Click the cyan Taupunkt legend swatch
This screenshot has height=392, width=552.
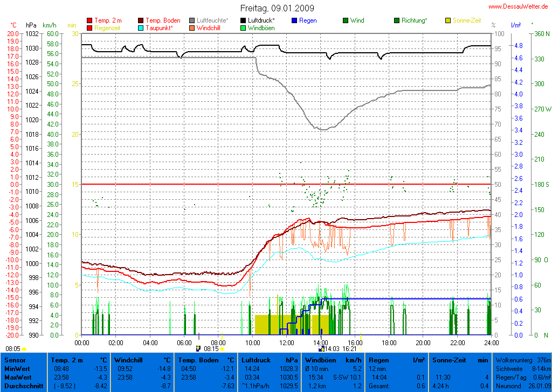[141, 27]
